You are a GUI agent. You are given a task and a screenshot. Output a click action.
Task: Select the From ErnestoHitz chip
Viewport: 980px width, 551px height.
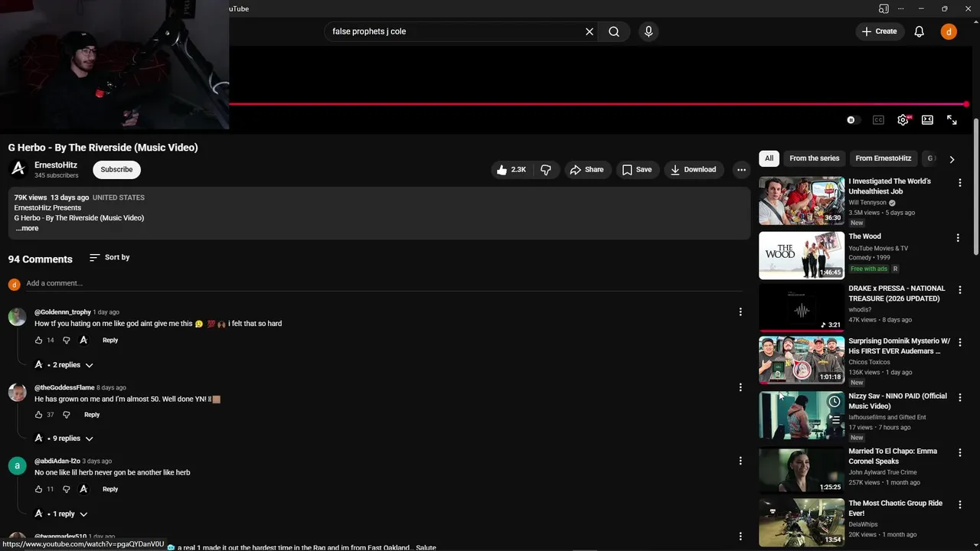coord(883,158)
